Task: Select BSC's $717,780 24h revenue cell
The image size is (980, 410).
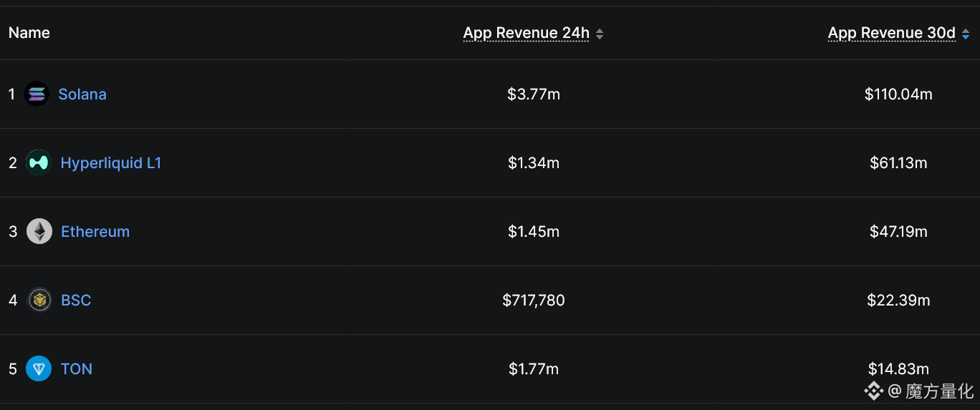Action: click(534, 300)
